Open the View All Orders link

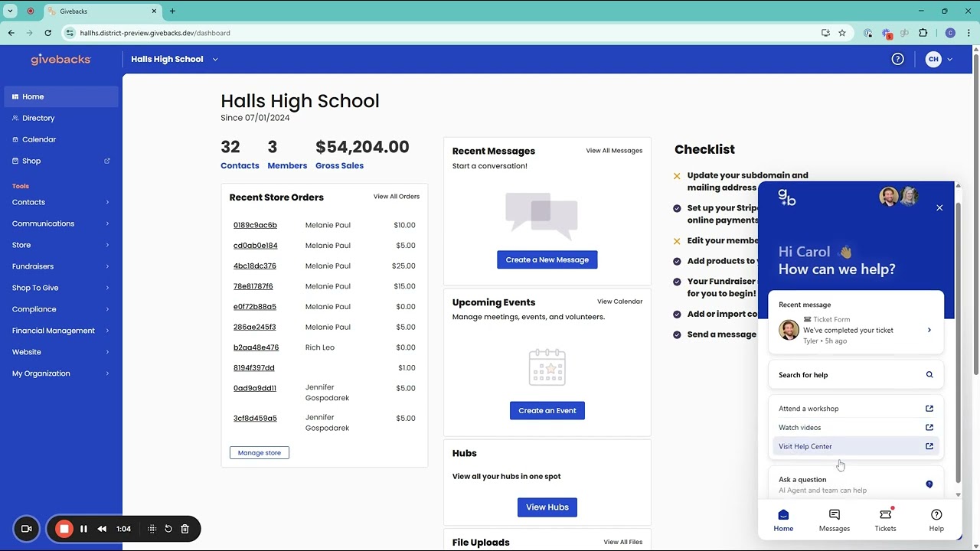pyautogui.click(x=397, y=197)
